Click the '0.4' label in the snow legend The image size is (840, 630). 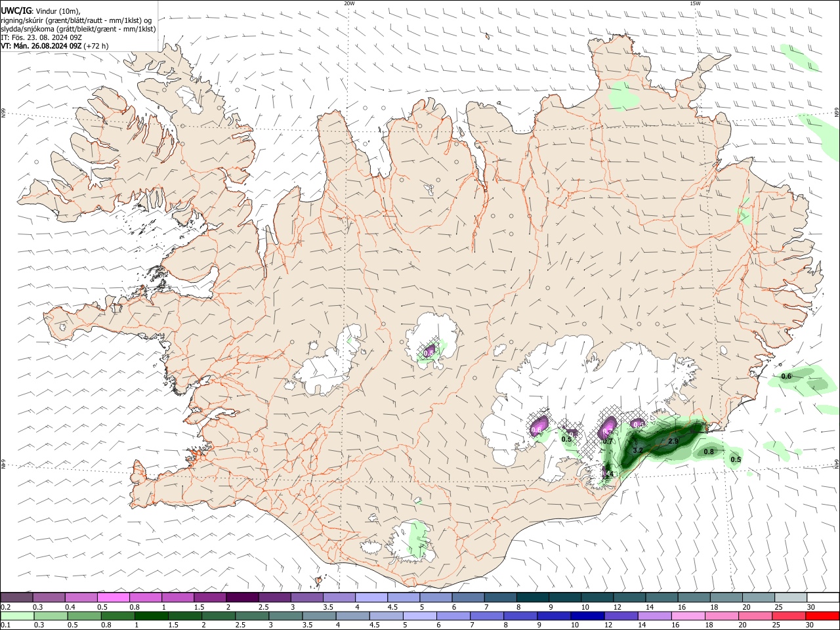[70, 606]
